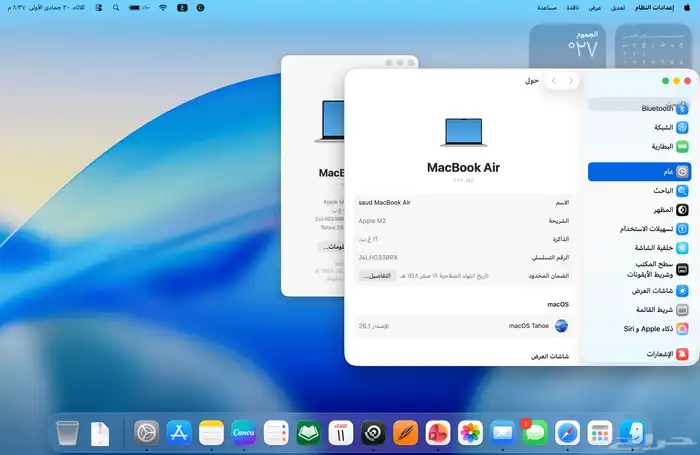Click the keyboard input source icon
The height and width of the screenshot is (455, 700).
tap(182, 8)
